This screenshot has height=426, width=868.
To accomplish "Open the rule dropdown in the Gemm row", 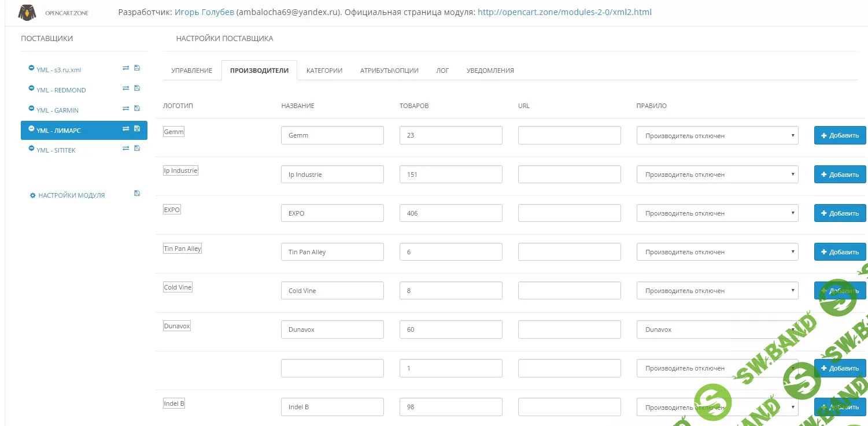I will coord(717,135).
